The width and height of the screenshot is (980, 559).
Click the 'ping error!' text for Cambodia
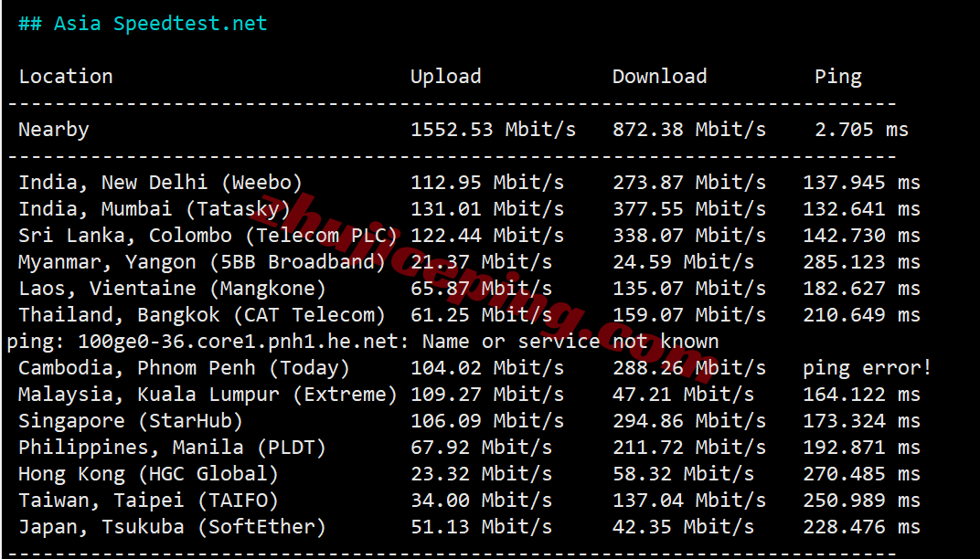[868, 368]
